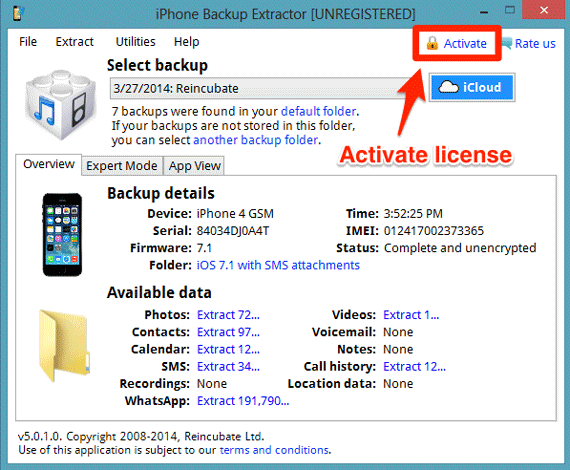Click the Recordings None value
The image size is (570, 470).
coord(212,384)
